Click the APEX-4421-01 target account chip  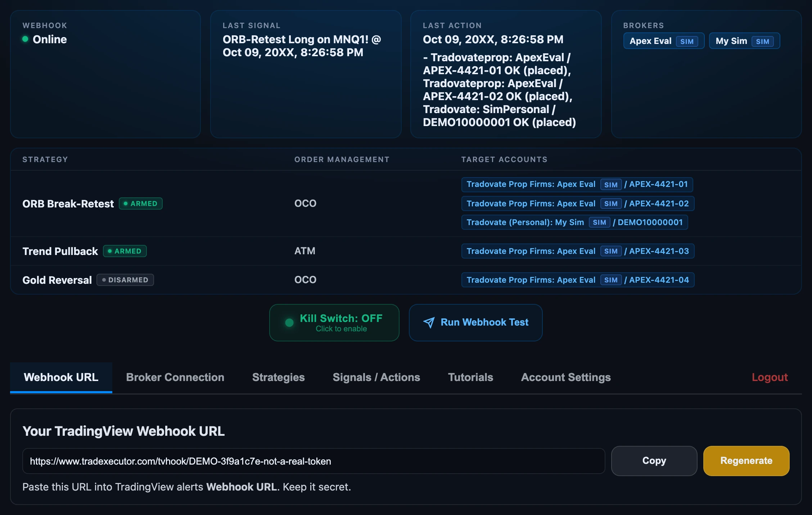pos(577,184)
